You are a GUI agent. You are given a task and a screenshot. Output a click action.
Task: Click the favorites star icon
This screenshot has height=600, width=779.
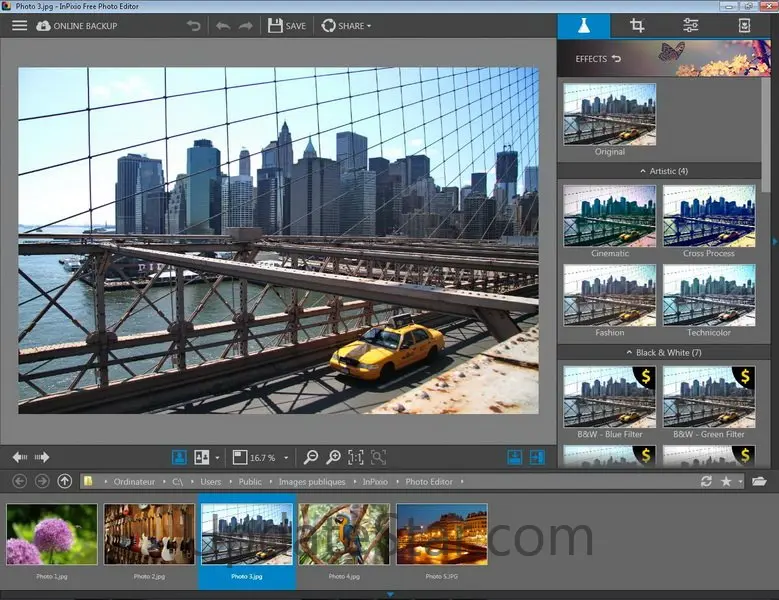pos(726,481)
